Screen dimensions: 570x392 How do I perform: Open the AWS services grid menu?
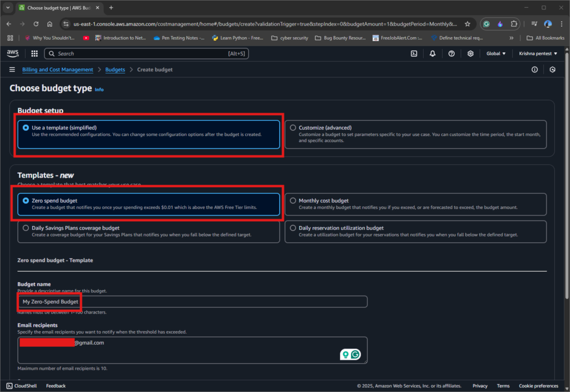tap(35, 53)
